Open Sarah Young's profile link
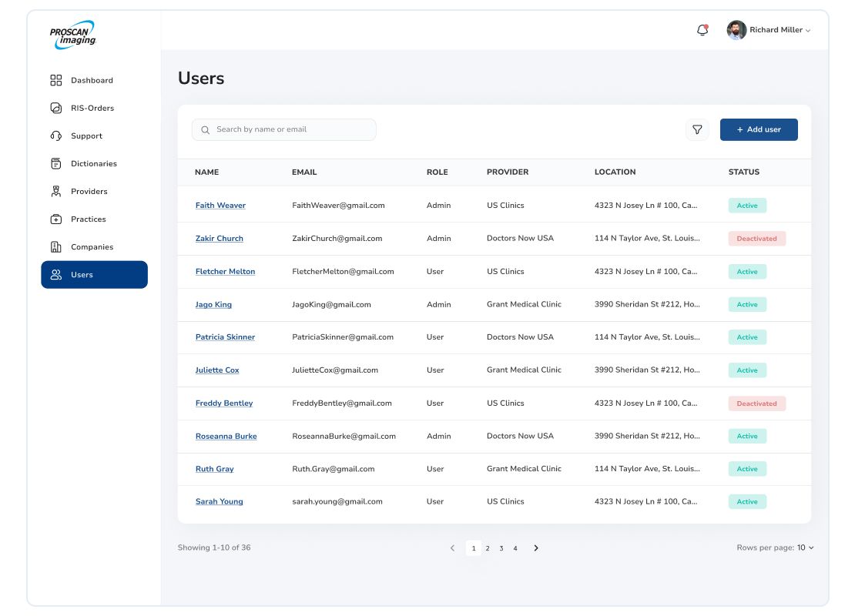855x616 pixels. pyautogui.click(x=219, y=501)
